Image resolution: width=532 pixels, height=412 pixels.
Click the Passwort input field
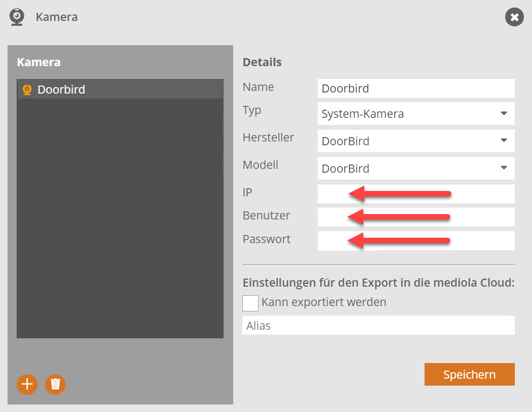(x=416, y=241)
